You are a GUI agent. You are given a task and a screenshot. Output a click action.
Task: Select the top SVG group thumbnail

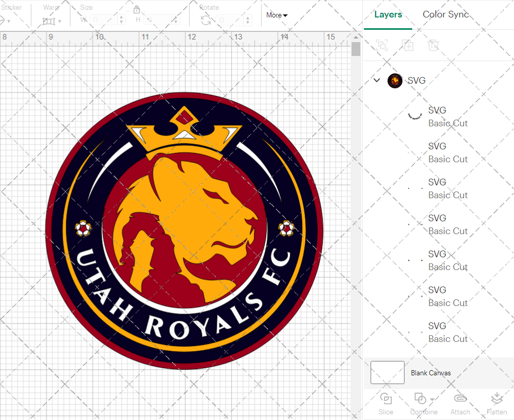395,81
